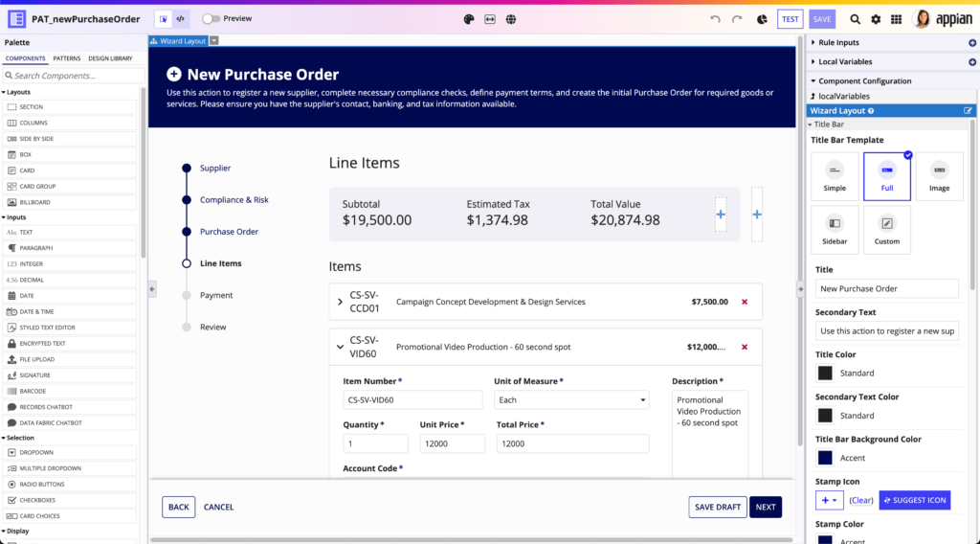The image size is (980, 544).
Task: Open the color palette theme icon
Action: coord(469,19)
